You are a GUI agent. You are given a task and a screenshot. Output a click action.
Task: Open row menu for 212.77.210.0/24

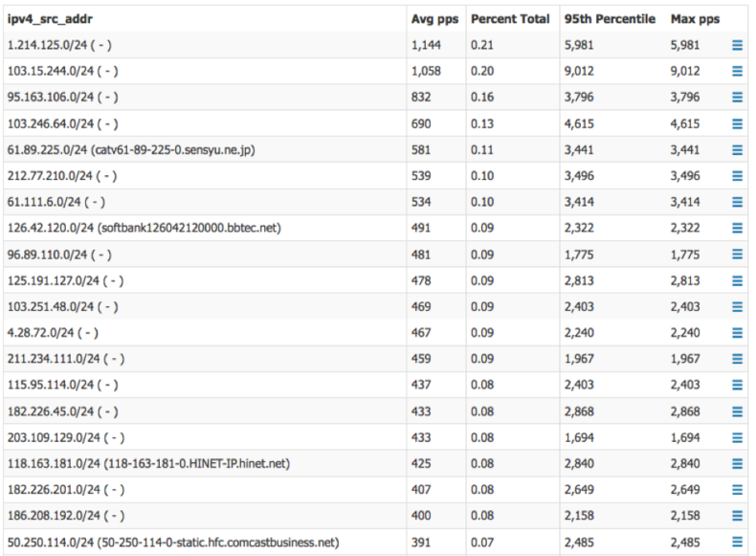tap(737, 176)
